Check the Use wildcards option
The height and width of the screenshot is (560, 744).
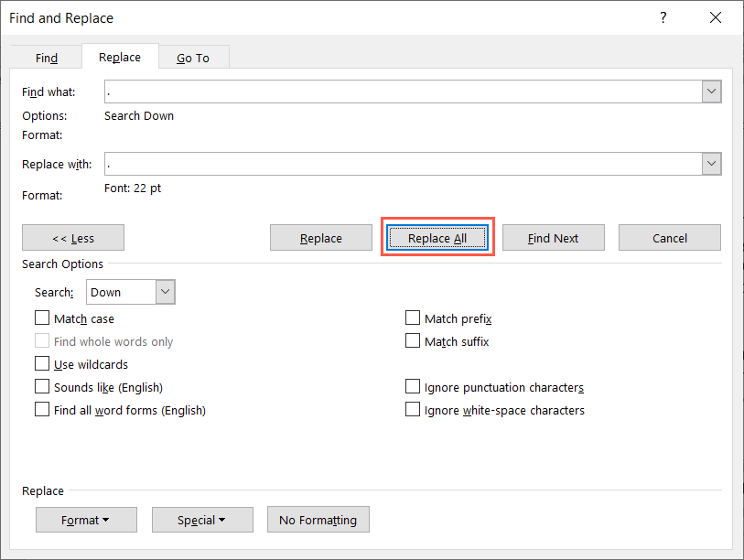[42, 364]
